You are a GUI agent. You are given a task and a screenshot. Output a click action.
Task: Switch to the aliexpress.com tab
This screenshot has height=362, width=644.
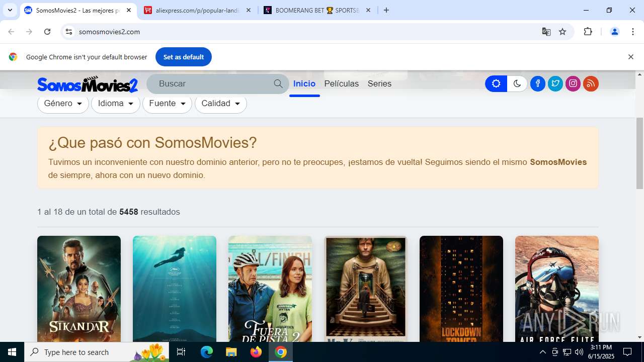point(197,10)
